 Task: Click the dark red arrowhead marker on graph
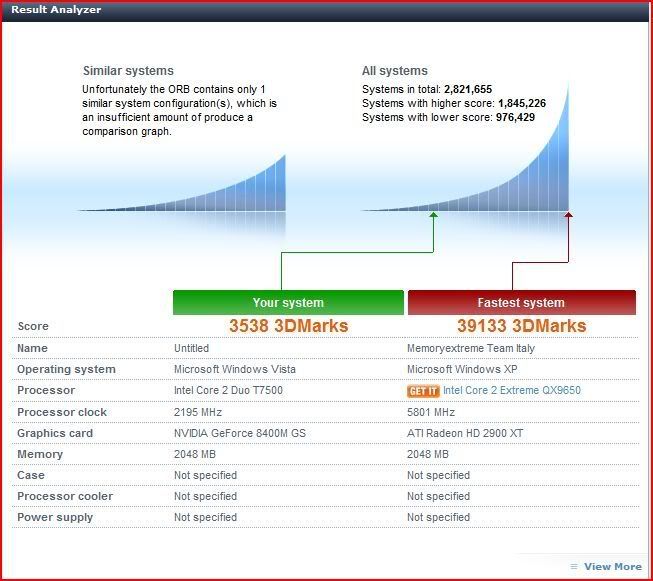point(568,214)
